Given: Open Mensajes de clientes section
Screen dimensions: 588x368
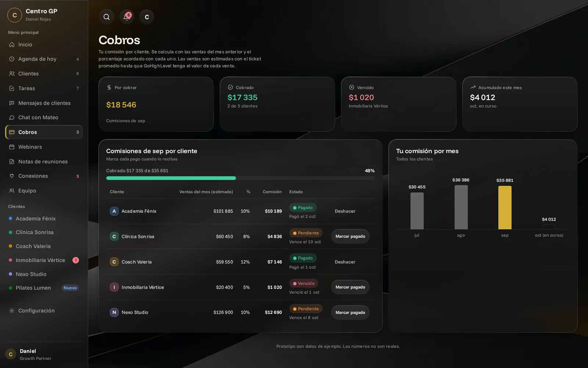Looking at the screenshot, I should (44, 103).
